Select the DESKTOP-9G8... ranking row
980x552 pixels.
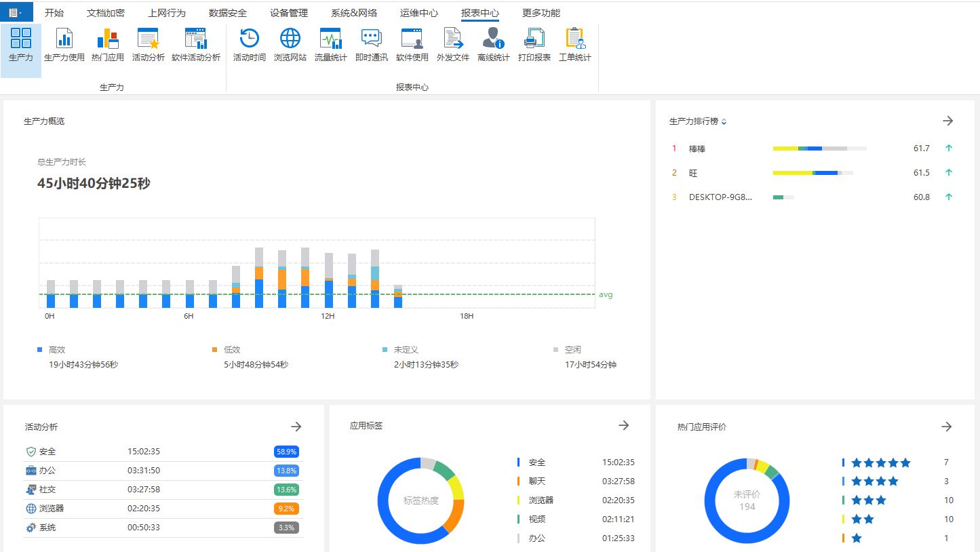812,197
